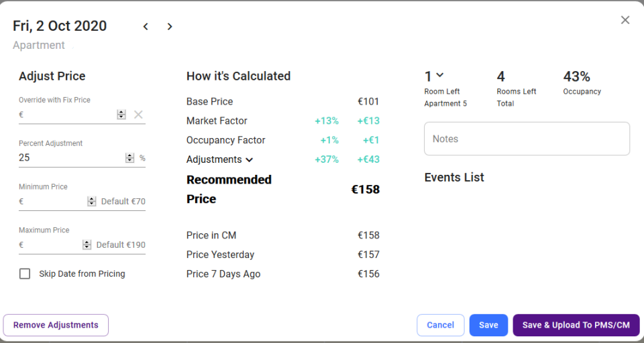Click the Percent Adjustment field showing 25
Viewport: 644px width, 343px height.
(x=72, y=158)
